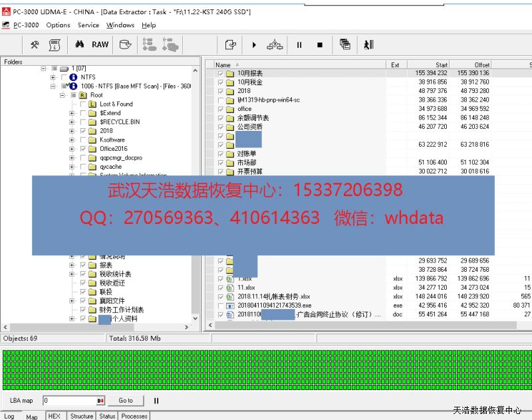The image size is (532, 420).
Task: Expand the Office2016 tree node
Action: 72,149
